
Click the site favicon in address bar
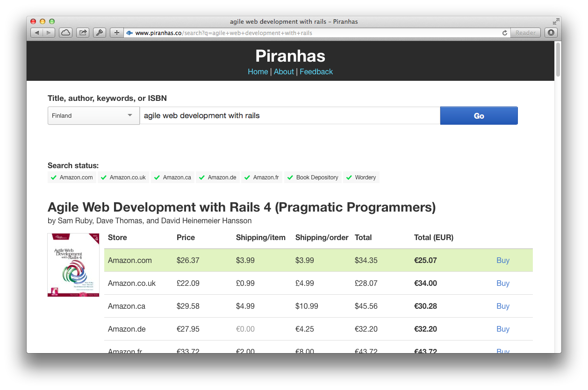(x=129, y=33)
